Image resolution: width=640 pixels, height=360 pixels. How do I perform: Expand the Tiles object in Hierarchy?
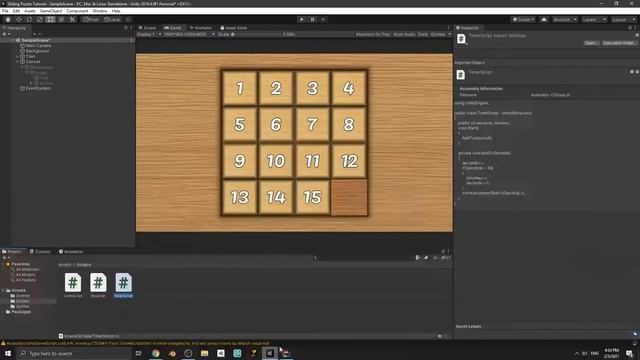(18, 56)
